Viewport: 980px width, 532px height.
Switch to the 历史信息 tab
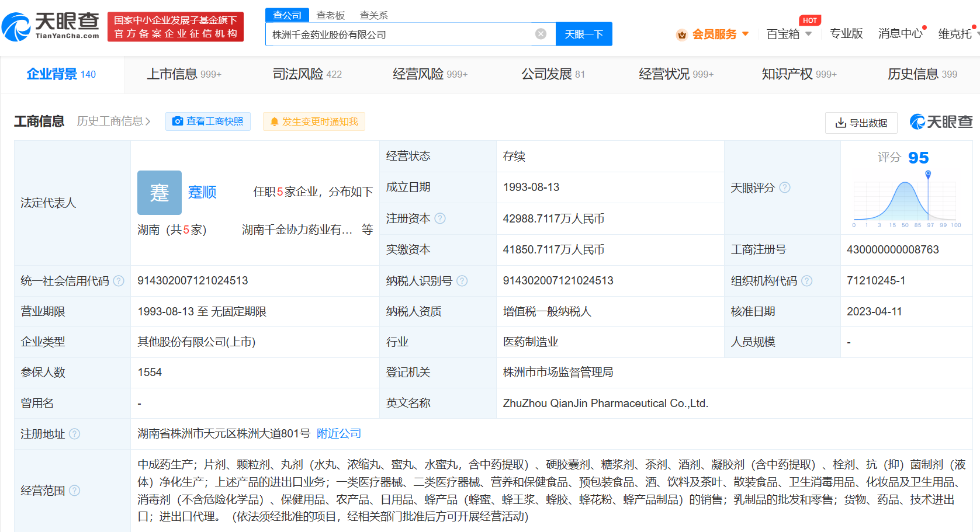pyautogui.click(x=922, y=74)
